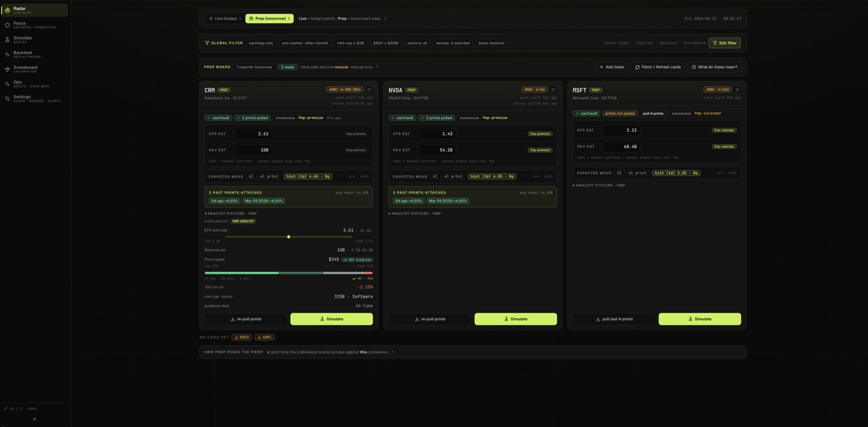868x427 pixels.
Task: Click Fetch / Refresh cards button
Action: click(x=658, y=67)
